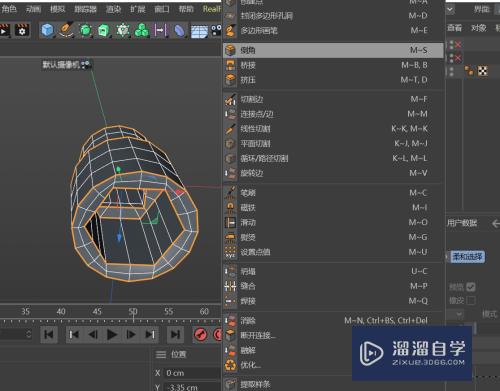Click the X position field showing 0 cm

pos(192,373)
